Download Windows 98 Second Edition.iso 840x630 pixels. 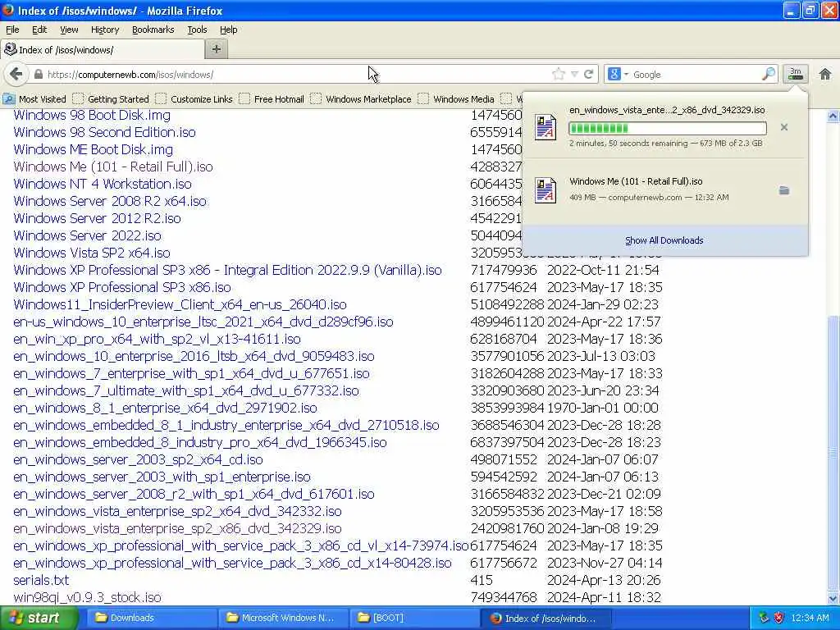click(104, 132)
